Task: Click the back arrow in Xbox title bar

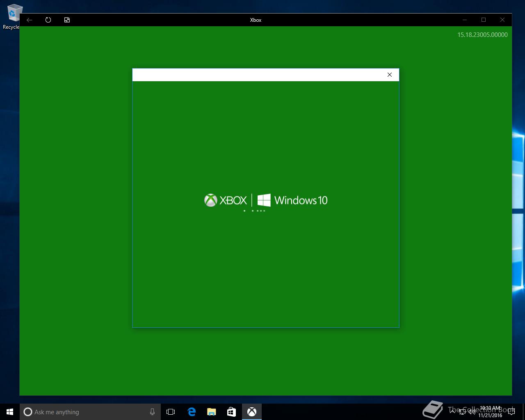Action: point(30,20)
